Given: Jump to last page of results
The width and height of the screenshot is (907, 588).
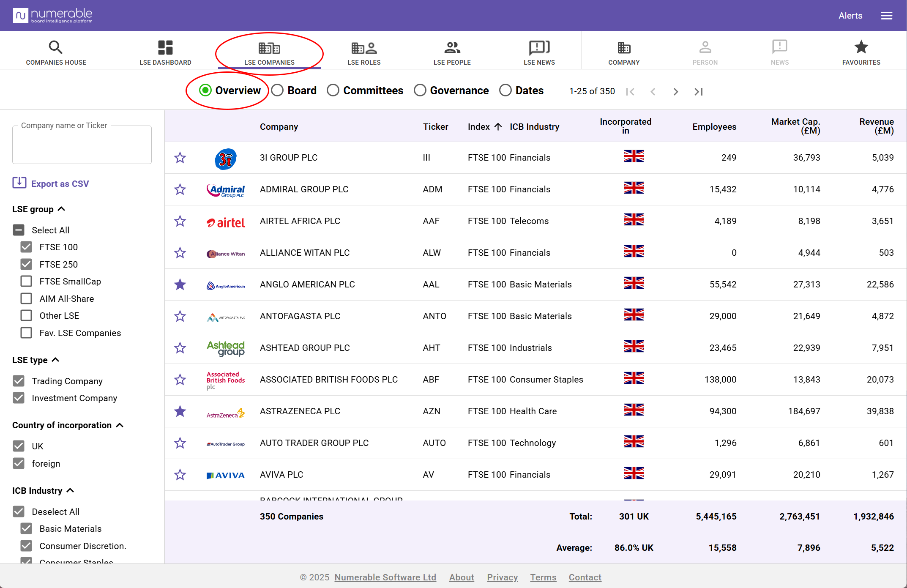Looking at the screenshot, I should coord(698,91).
